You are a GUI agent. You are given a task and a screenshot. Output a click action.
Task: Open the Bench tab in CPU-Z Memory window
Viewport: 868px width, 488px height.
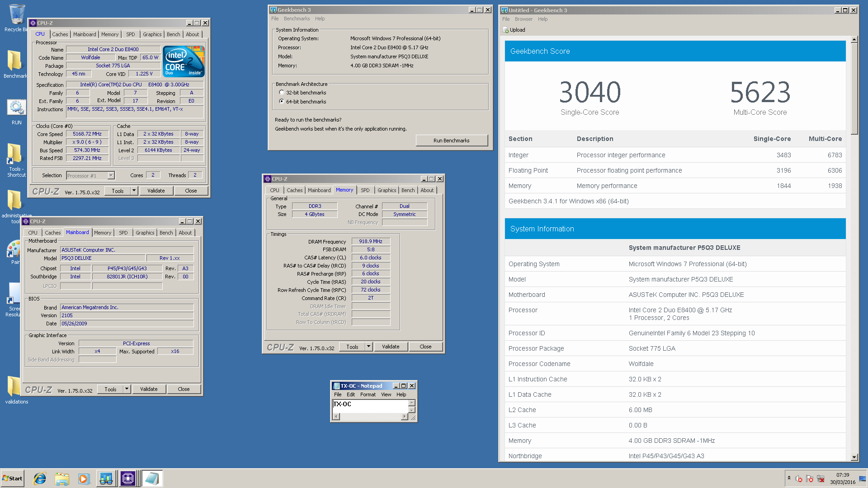click(x=408, y=190)
